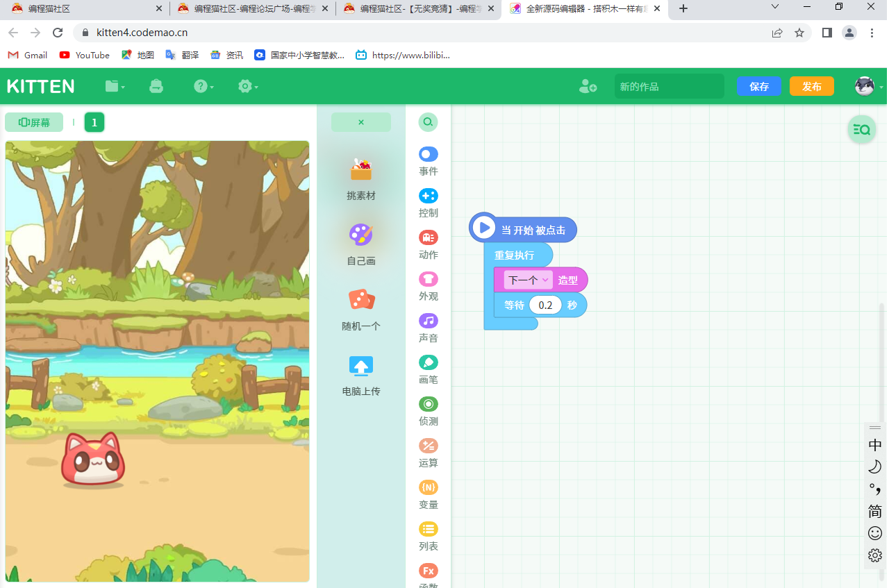The height and width of the screenshot is (588, 889).
Task: Click the 0.2 seconds wait value
Action: point(545,305)
